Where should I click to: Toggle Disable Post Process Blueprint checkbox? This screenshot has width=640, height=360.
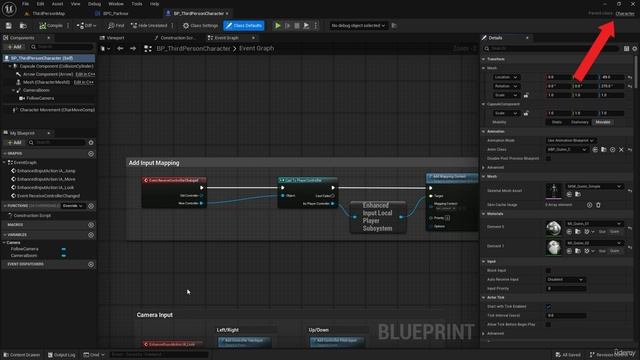click(548, 158)
